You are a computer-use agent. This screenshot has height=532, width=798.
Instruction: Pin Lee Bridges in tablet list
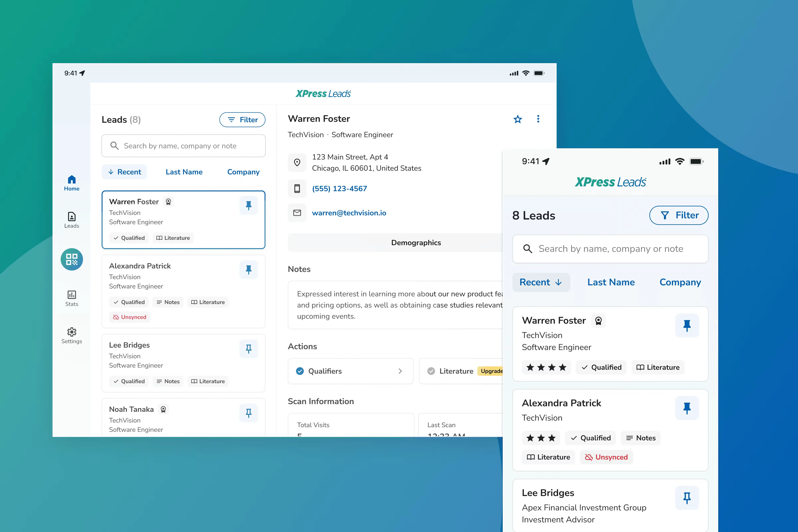coord(248,349)
